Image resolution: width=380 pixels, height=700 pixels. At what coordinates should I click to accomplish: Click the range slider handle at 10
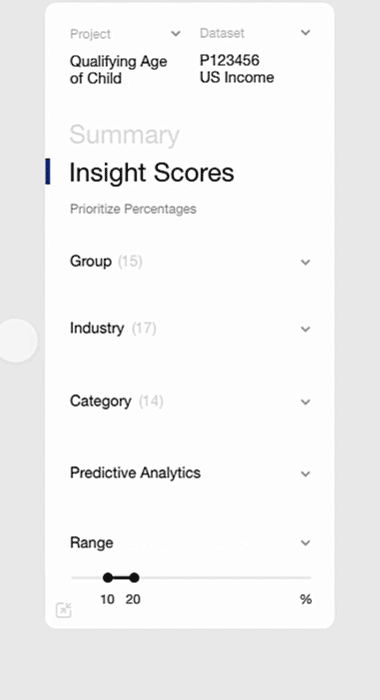pos(108,578)
